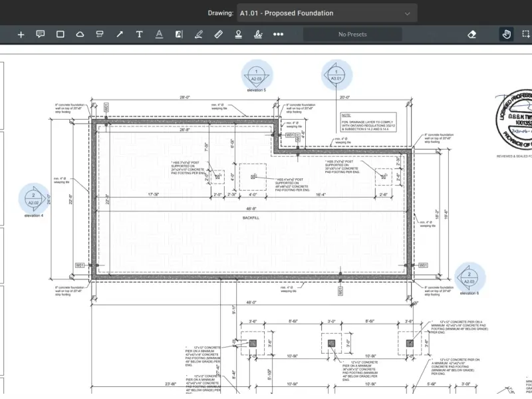Select the text area highlight tool
Screen dimensions: 532x399
click(x=179, y=35)
